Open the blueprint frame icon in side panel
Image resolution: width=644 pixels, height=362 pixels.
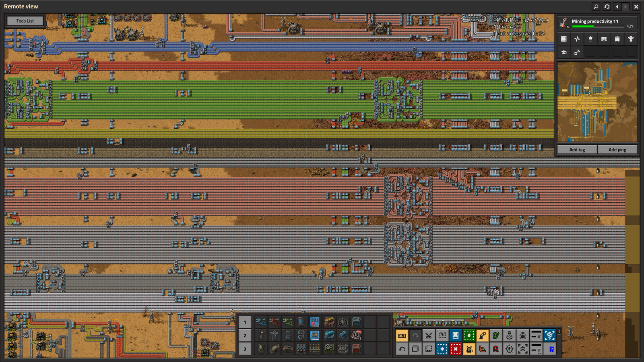tap(564, 39)
